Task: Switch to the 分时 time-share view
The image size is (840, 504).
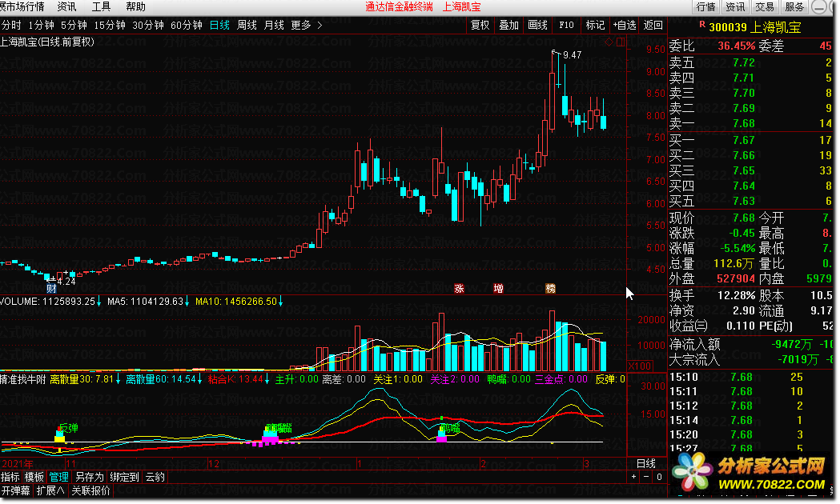Action: click(11, 25)
